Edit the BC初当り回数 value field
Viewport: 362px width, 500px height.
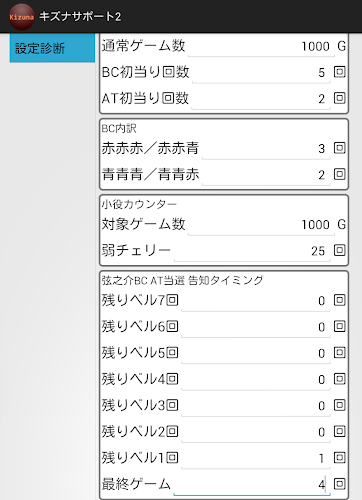coord(261,72)
